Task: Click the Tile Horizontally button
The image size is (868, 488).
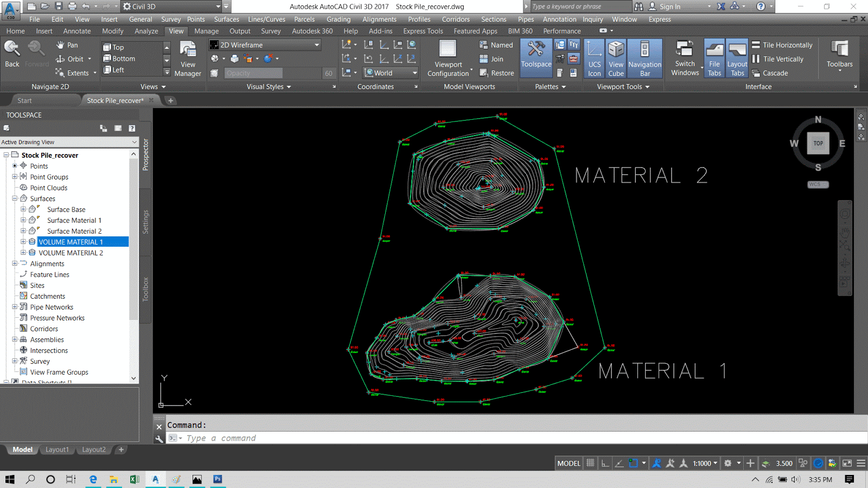Action: coord(782,45)
